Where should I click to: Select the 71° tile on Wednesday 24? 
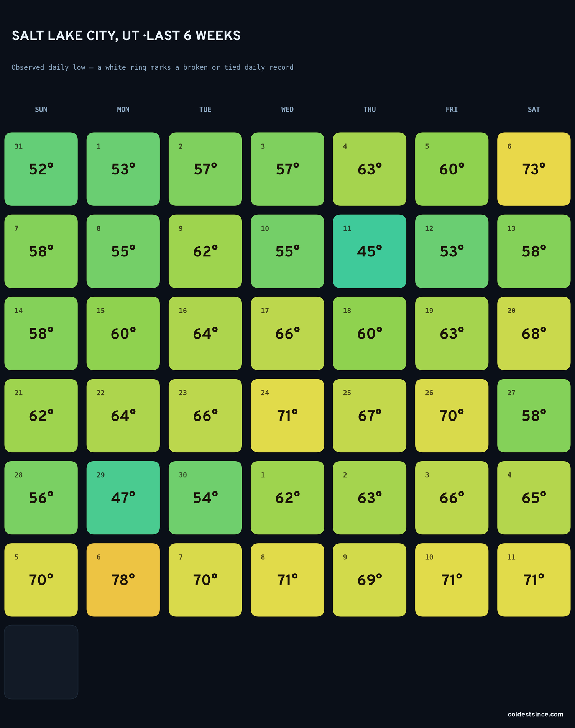(287, 416)
